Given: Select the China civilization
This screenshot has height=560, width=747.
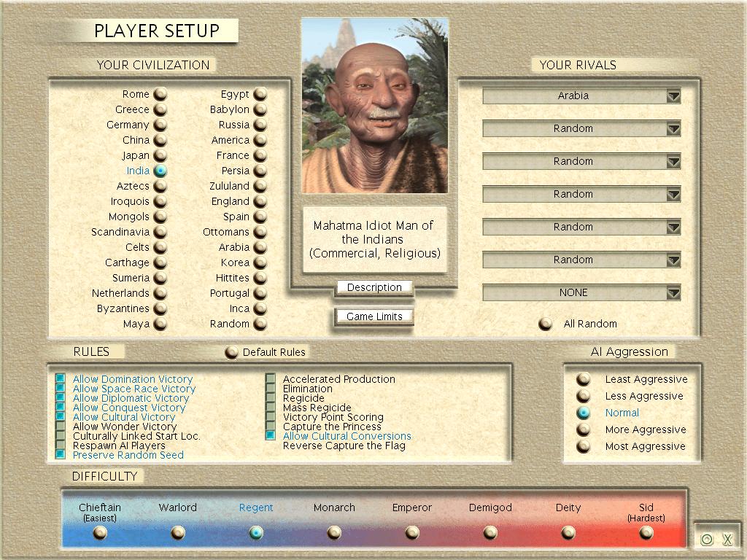Looking at the screenshot, I should (160, 139).
